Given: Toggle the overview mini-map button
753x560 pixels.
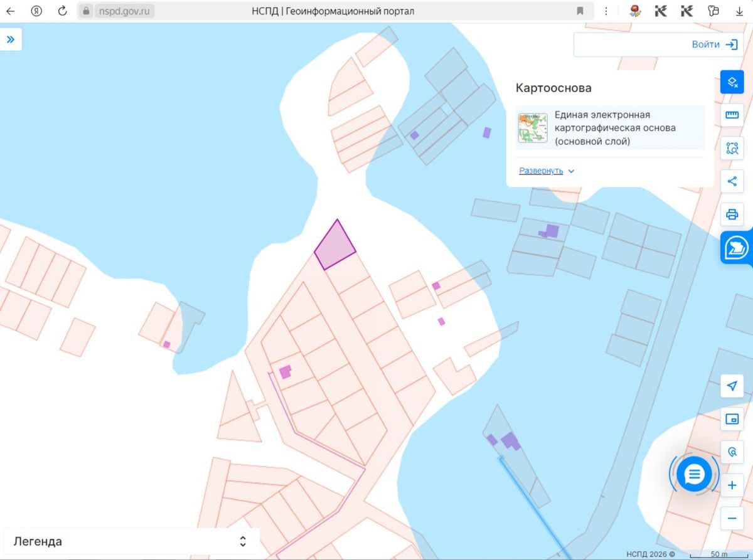Looking at the screenshot, I should (732, 419).
